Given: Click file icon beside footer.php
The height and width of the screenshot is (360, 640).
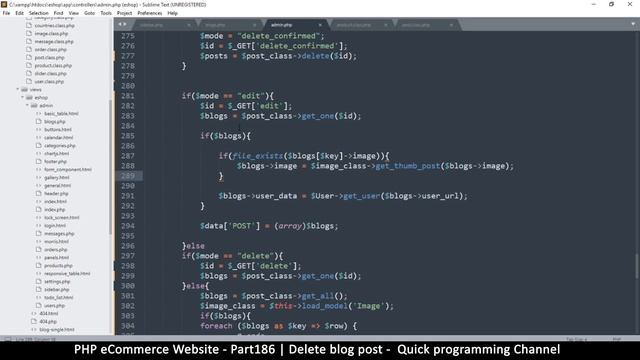Looking at the screenshot, I should click(x=38, y=162).
